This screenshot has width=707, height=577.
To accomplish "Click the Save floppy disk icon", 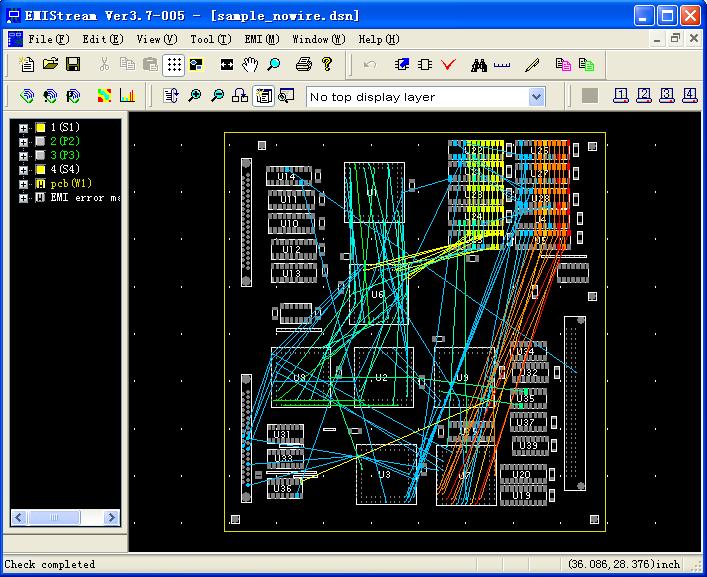I will tap(73, 65).
